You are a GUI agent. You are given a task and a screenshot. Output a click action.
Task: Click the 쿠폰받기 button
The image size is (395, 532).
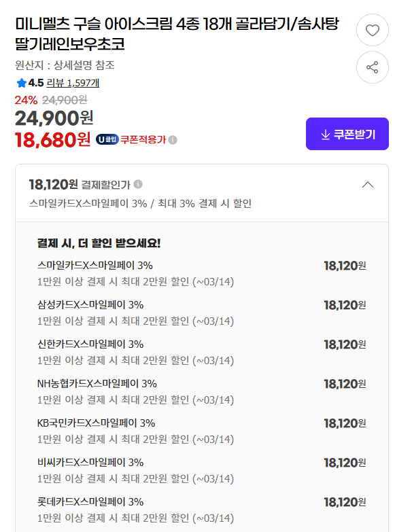347,134
